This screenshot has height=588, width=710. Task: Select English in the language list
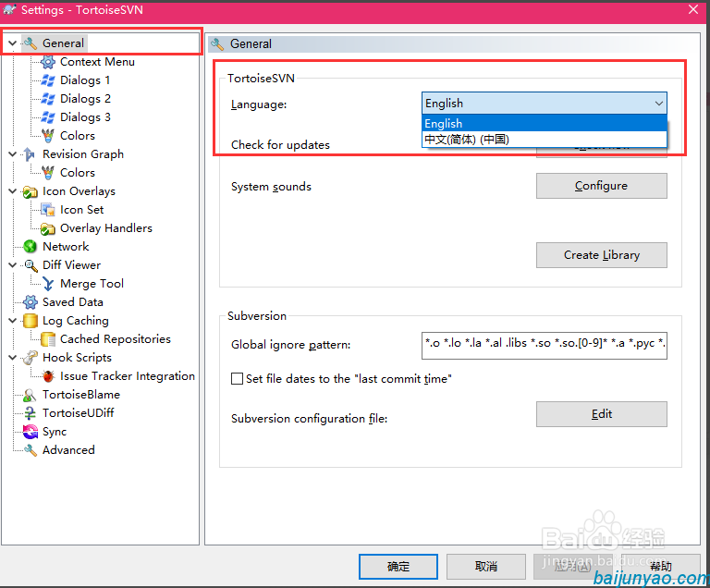[545, 123]
